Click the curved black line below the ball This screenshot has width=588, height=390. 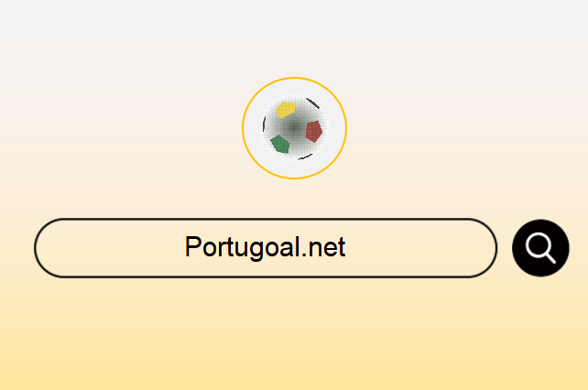coord(305,157)
